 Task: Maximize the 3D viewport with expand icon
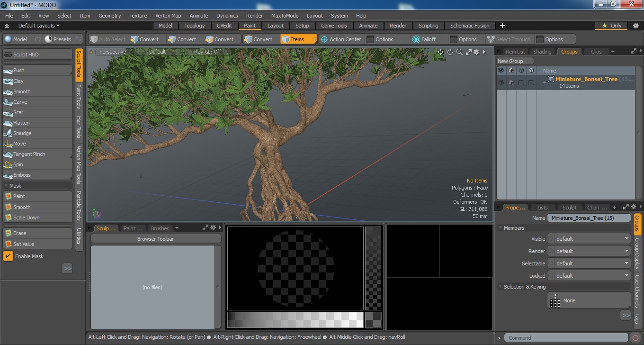468,52
